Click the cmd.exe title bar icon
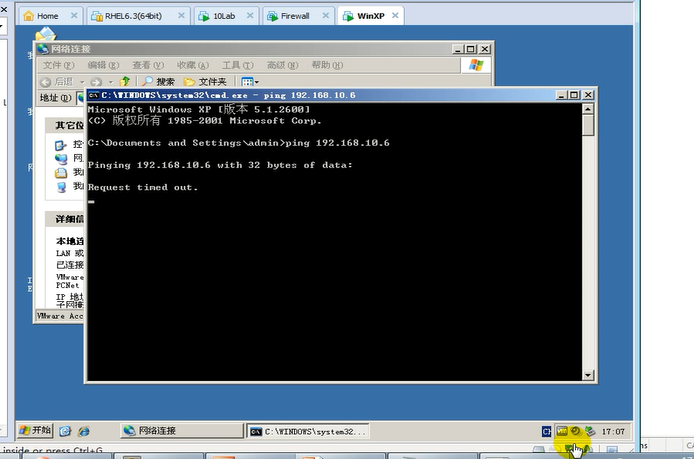Viewport: 694px width, 459px height. click(93, 95)
